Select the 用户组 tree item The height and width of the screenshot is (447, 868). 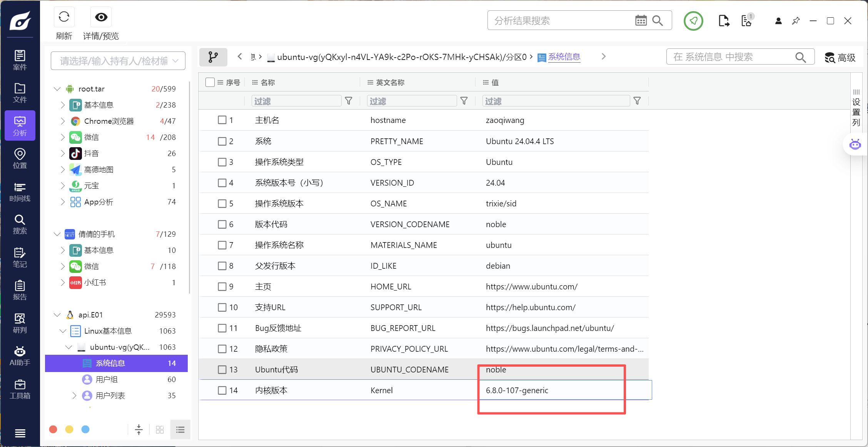coord(107,379)
